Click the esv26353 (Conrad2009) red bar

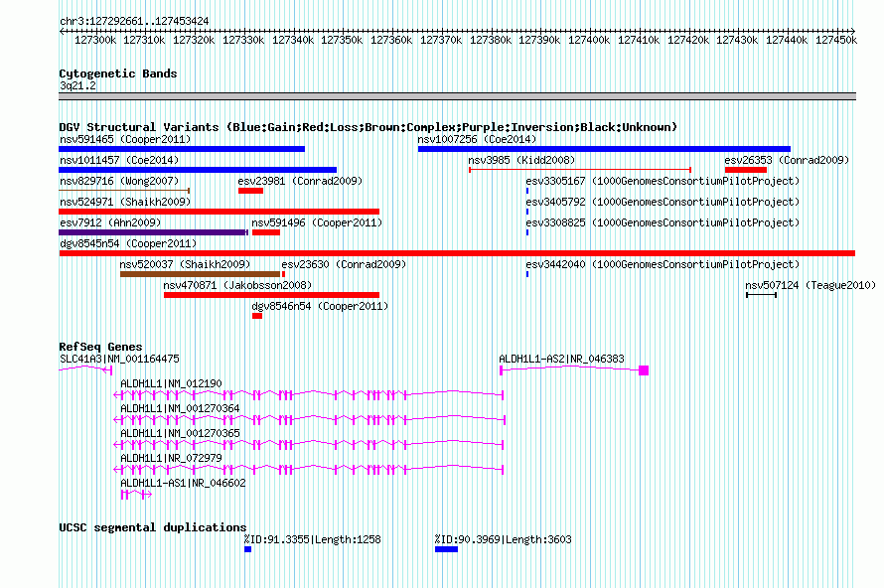click(x=745, y=170)
